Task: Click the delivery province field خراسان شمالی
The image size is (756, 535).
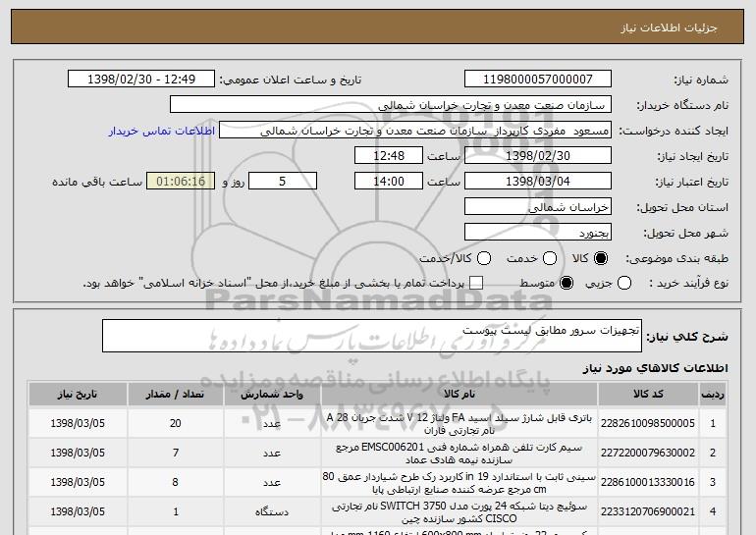Action: point(538,207)
